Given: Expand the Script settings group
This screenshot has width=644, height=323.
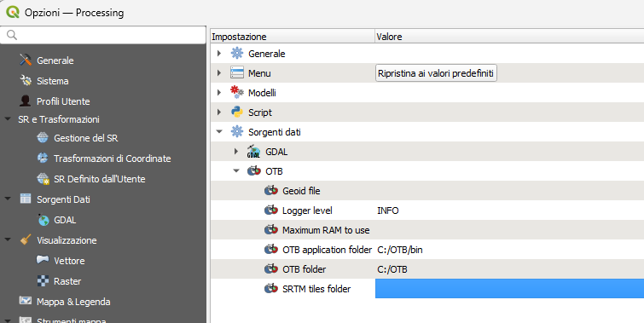Looking at the screenshot, I should point(219,112).
